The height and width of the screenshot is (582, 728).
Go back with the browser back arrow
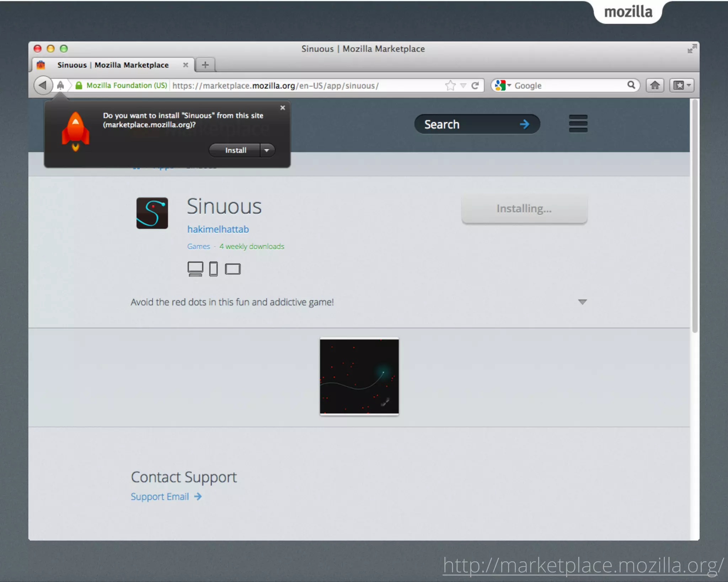(43, 85)
